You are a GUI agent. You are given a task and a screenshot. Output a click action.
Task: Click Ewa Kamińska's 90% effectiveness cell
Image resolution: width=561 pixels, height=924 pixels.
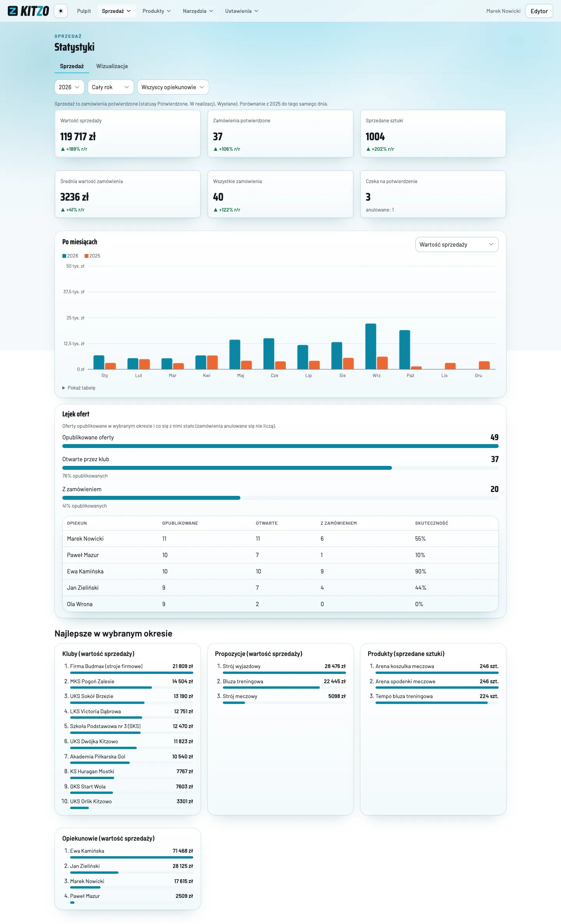pyautogui.click(x=421, y=571)
